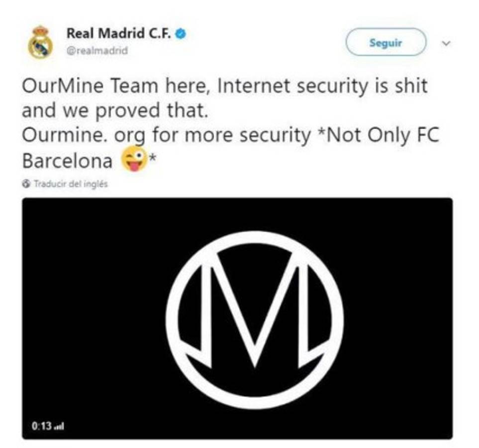Click the asterisk after the emoji
Image resolution: width=479 pixels, height=448 pixels.
[x=153, y=158]
